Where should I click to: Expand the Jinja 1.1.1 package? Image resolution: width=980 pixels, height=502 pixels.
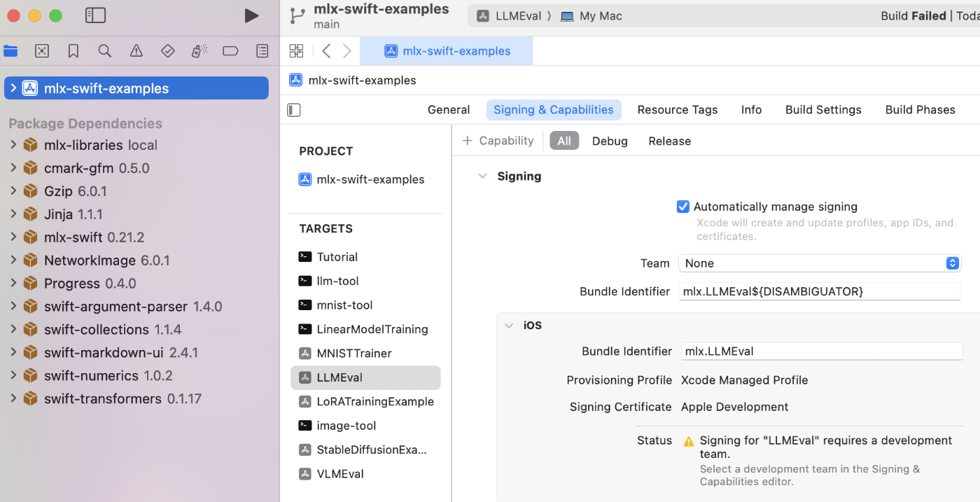pos(13,214)
